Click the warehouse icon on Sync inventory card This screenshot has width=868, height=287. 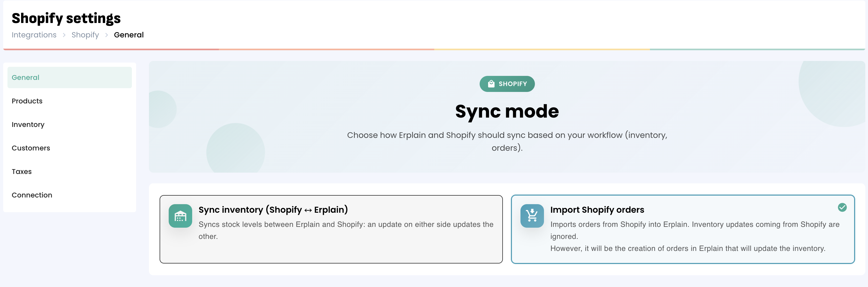tap(180, 216)
